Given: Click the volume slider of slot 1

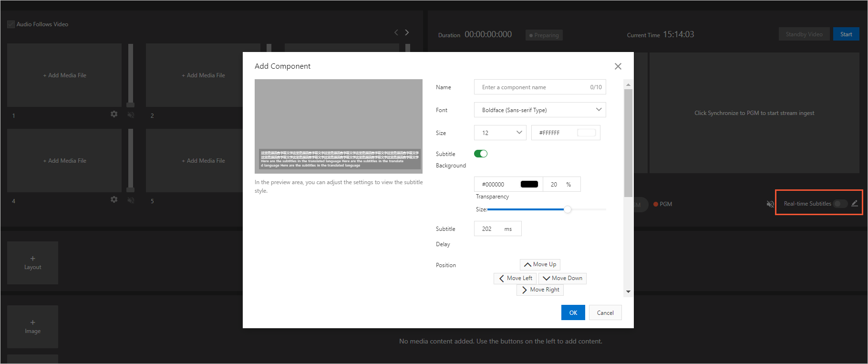Looking at the screenshot, I should coord(131,75).
